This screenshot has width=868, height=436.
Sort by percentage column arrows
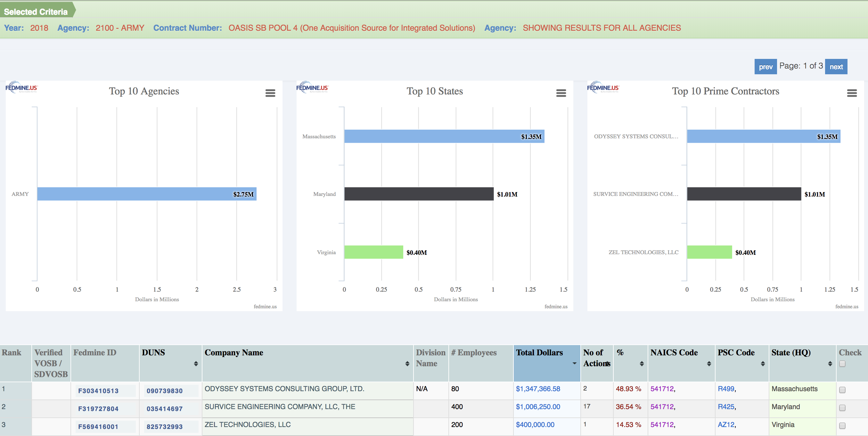coord(642,364)
